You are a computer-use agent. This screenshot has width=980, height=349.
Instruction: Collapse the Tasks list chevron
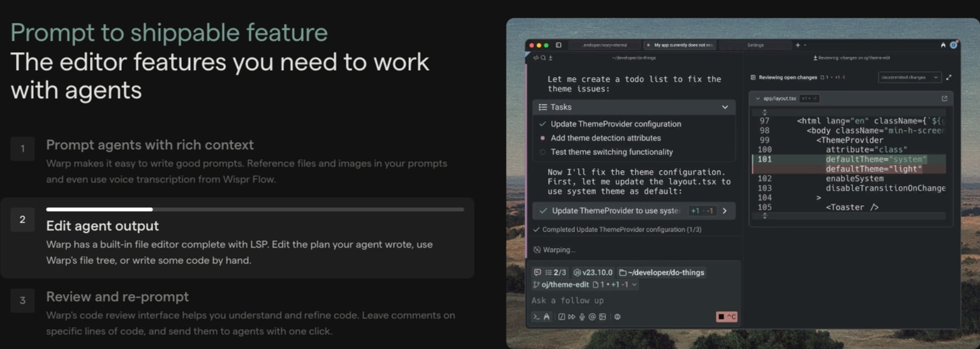(725, 107)
